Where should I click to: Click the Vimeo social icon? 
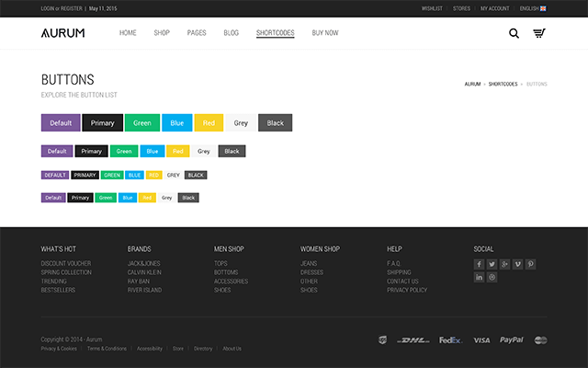(x=517, y=264)
